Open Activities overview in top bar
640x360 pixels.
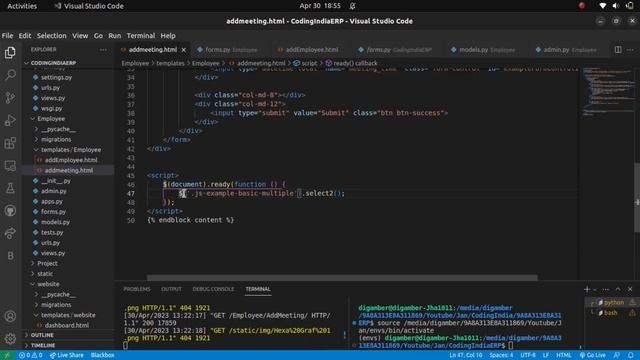pos(22,6)
